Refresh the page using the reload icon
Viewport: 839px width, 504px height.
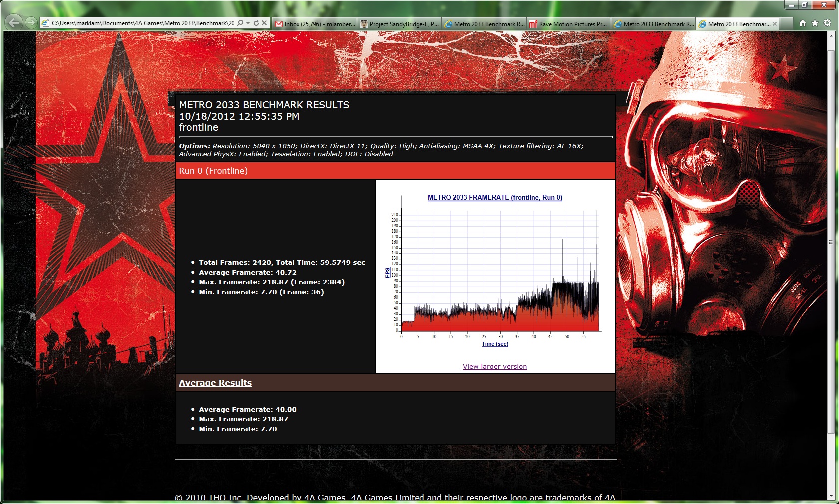(x=256, y=23)
